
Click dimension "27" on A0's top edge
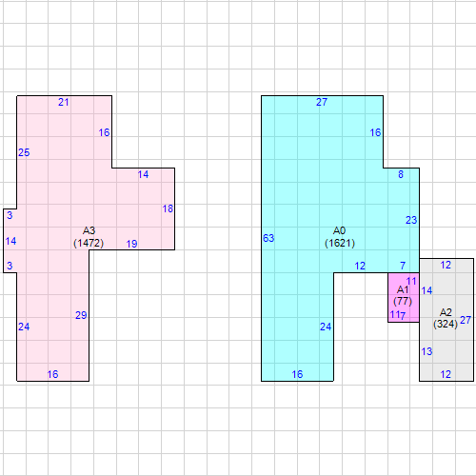pos(322,102)
